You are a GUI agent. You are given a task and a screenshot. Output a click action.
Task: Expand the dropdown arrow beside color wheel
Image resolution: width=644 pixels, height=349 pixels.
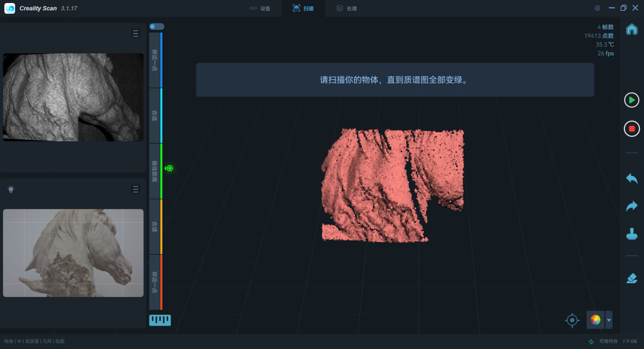[609, 320]
